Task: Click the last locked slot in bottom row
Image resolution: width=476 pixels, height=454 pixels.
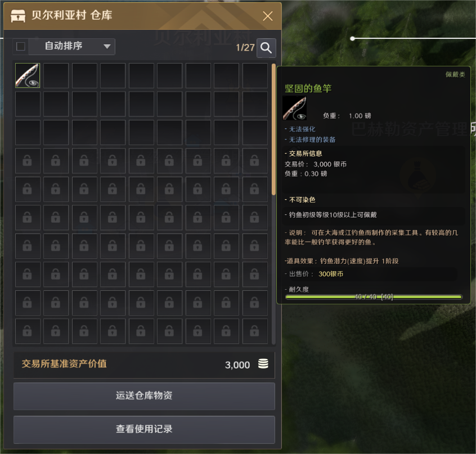Action: click(x=255, y=331)
